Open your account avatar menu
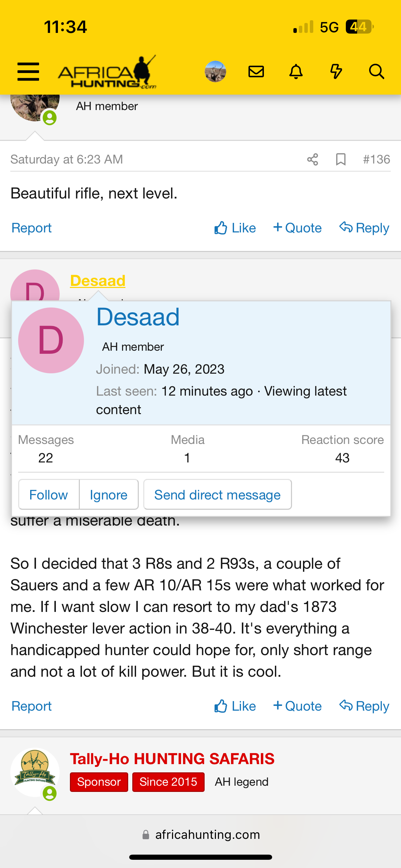The width and height of the screenshot is (401, 868). [x=215, y=72]
